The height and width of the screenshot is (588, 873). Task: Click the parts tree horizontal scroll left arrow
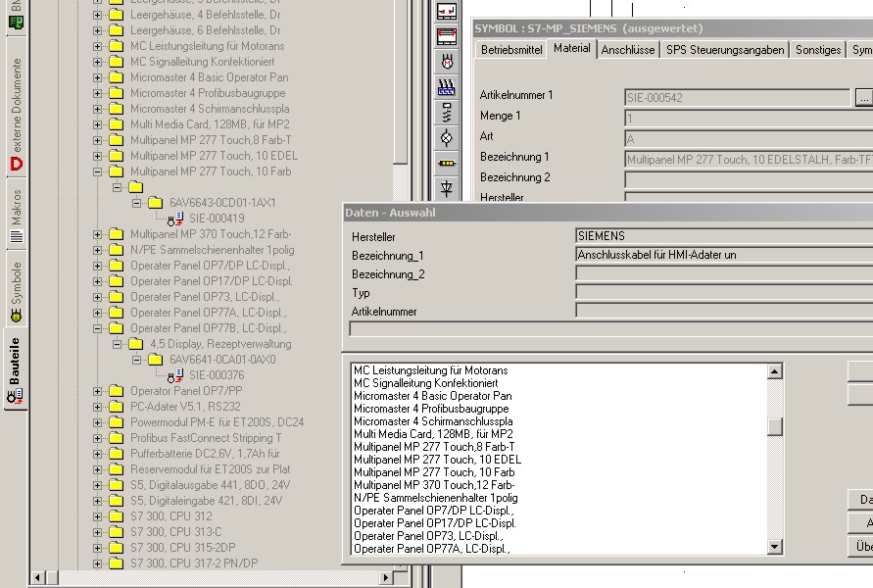37,577
